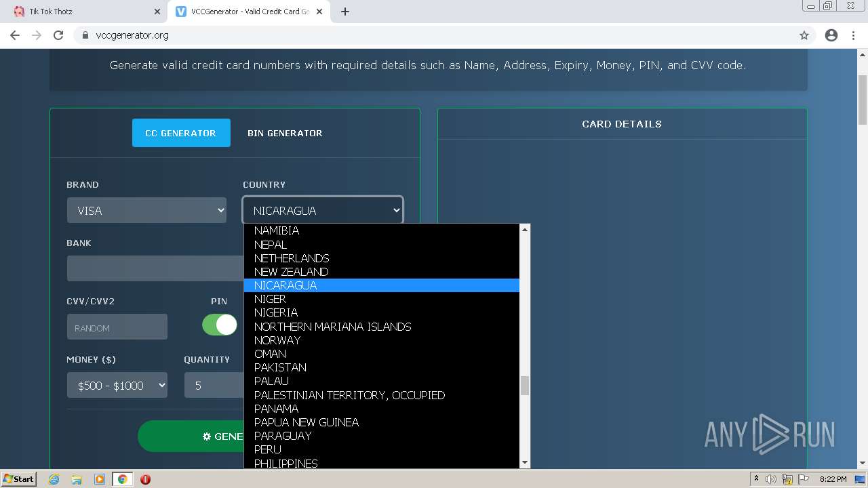Open Chrome profile account icon
This screenshot has height=488, width=868.
[x=831, y=35]
